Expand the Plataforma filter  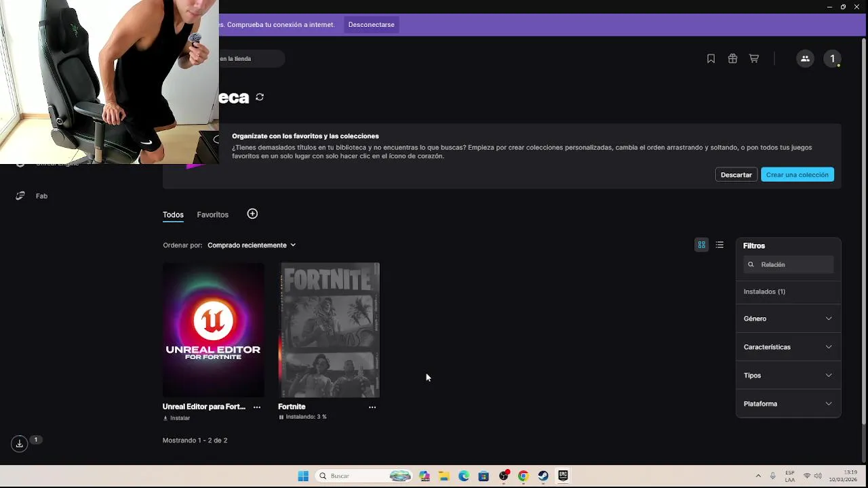[788, 404]
